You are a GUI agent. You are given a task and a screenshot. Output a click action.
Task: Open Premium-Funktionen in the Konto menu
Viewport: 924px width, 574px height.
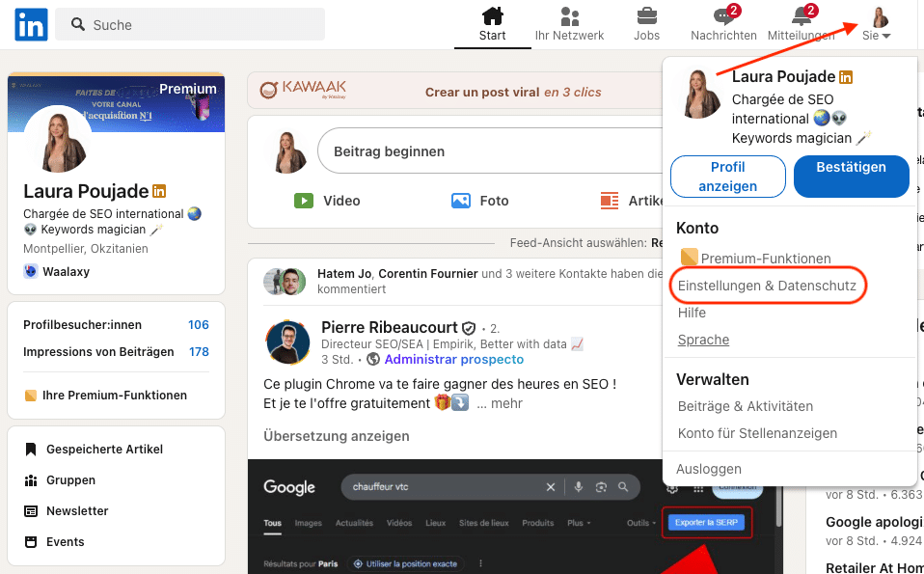(x=756, y=259)
